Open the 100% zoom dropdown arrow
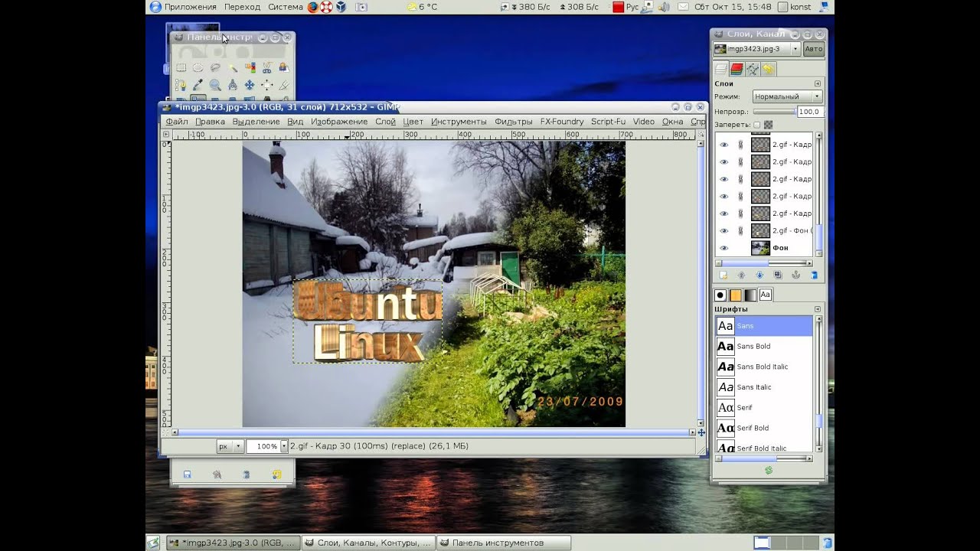This screenshot has width=980, height=551. (283, 446)
